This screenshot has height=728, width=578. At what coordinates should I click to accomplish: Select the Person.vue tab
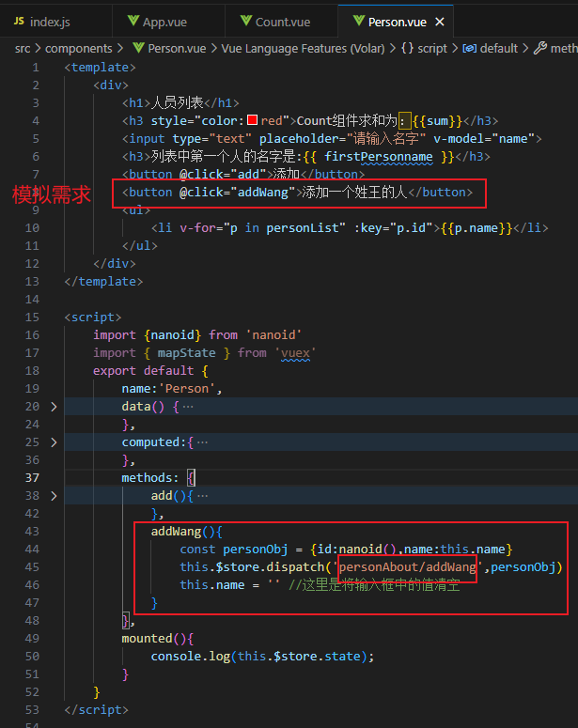point(397,22)
